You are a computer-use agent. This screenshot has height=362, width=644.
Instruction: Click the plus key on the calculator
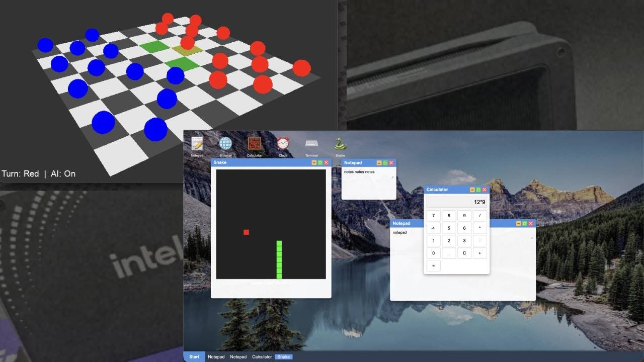480,253
